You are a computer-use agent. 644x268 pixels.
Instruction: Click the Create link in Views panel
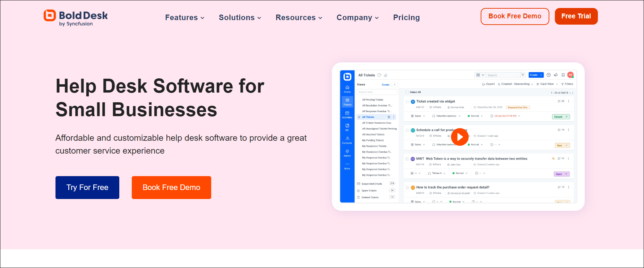point(385,85)
